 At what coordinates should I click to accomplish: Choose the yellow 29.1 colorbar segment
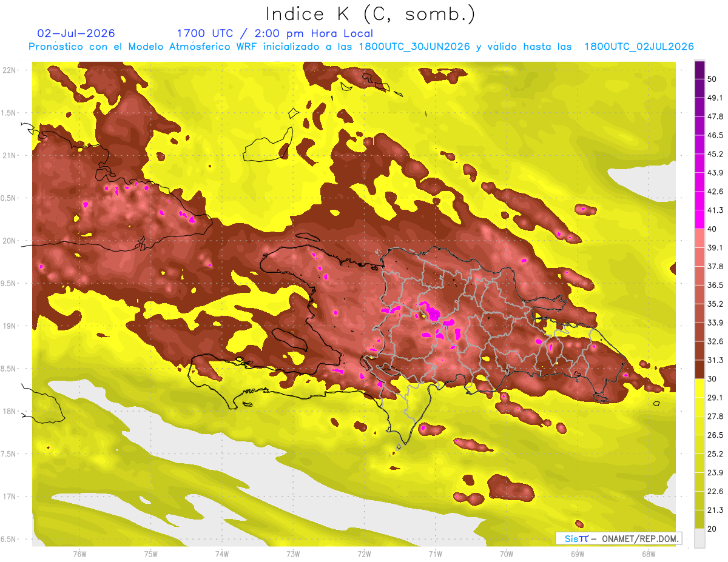[699, 388]
